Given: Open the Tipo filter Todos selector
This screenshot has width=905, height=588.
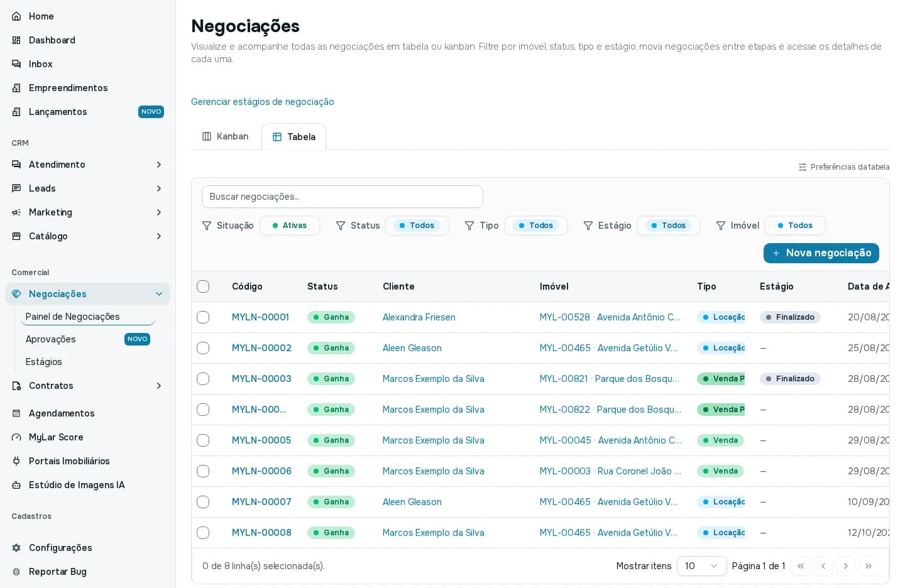Looking at the screenshot, I should tap(536, 226).
